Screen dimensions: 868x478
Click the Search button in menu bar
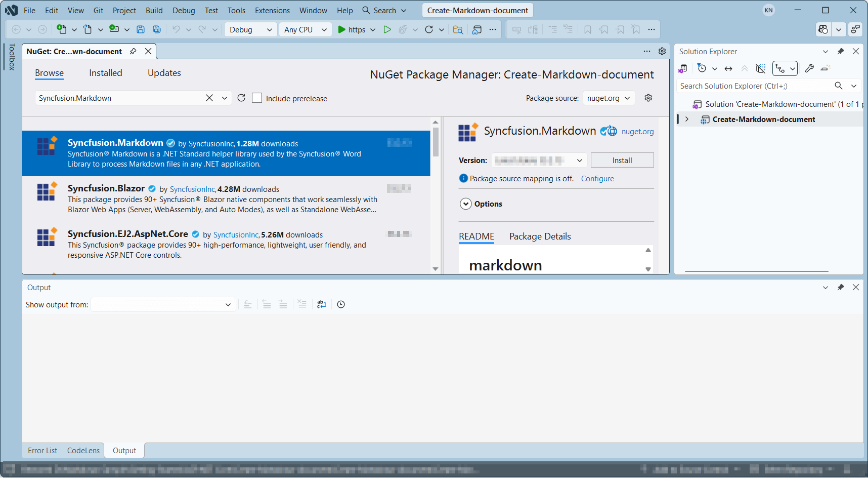385,10
